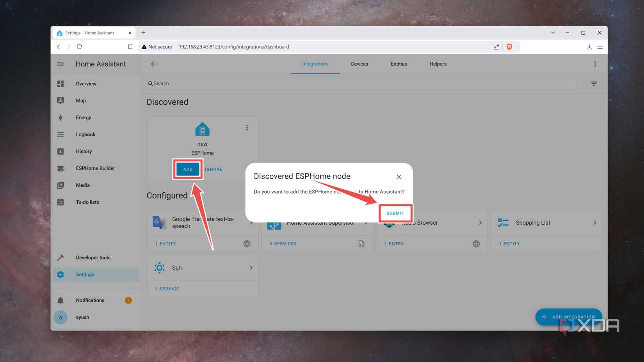Viewport: 644px width, 362px height.
Task: Open Notifications panel
Action: (x=96, y=300)
